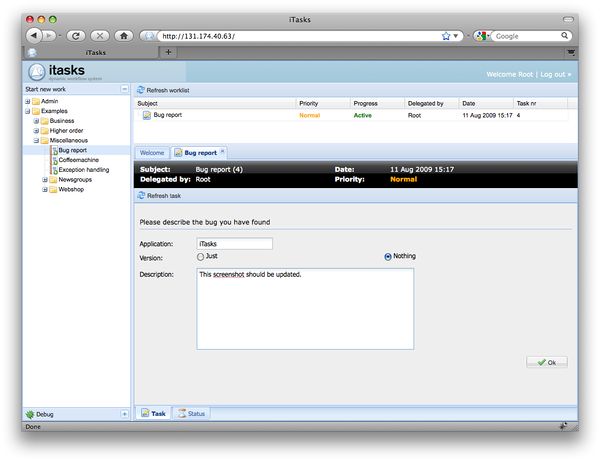Select the iTasks browser tab

91,52
